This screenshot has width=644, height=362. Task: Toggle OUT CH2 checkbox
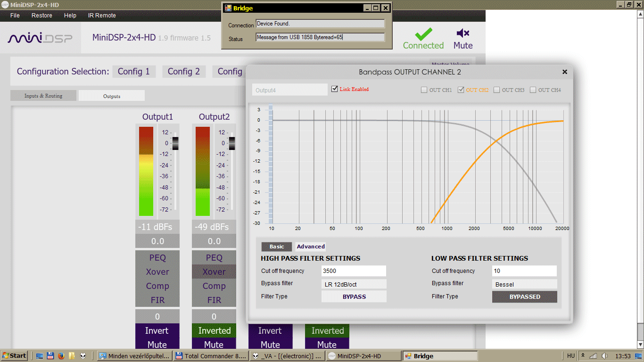point(461,90)
